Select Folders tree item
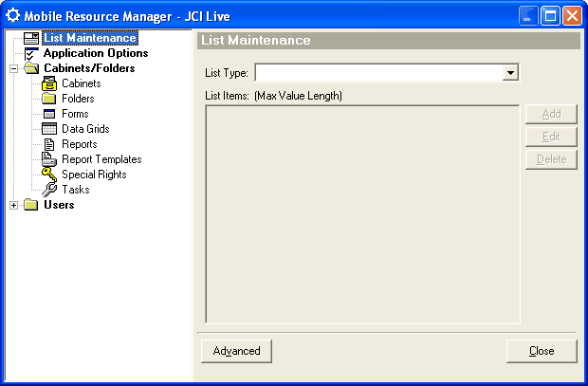Screen dimensions: 588x386 tap(78, 99)
